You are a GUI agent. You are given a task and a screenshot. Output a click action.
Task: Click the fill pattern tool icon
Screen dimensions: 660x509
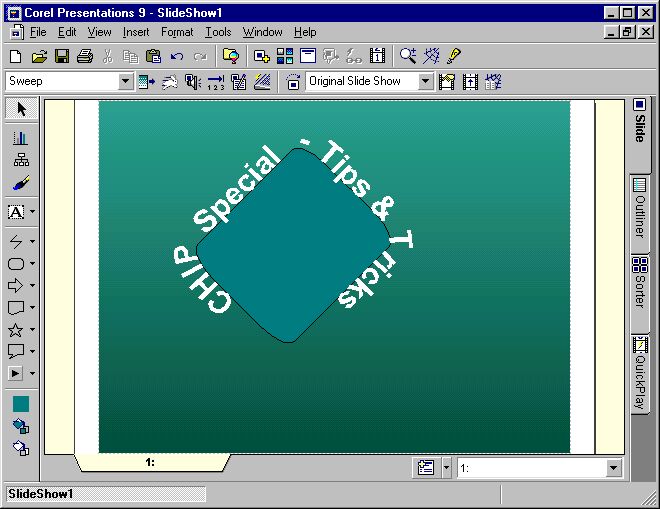pos(21,426)
